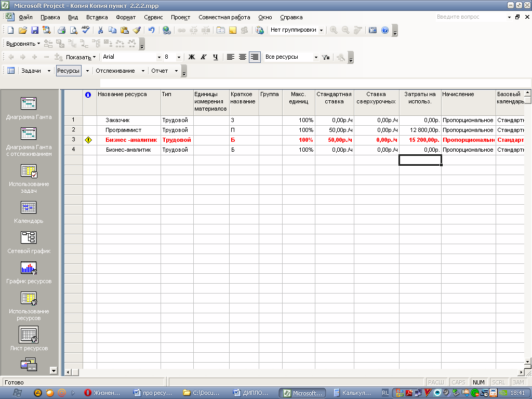
Task: Open the Вставка menu
Action: 97,17
